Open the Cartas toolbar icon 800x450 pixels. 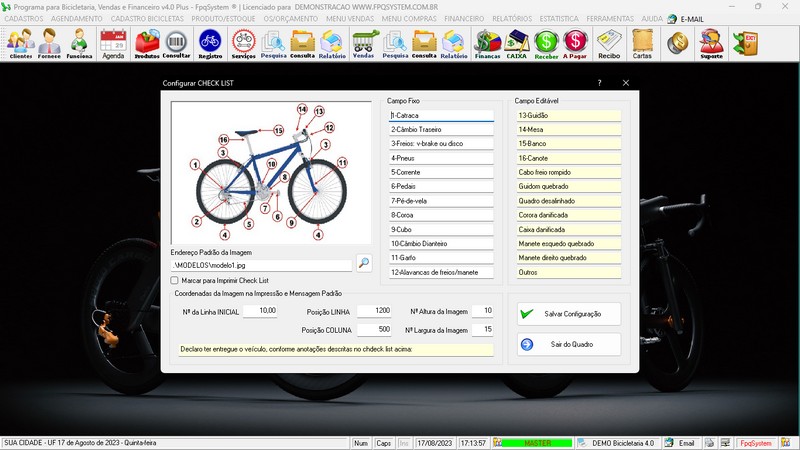pos(642,44)
